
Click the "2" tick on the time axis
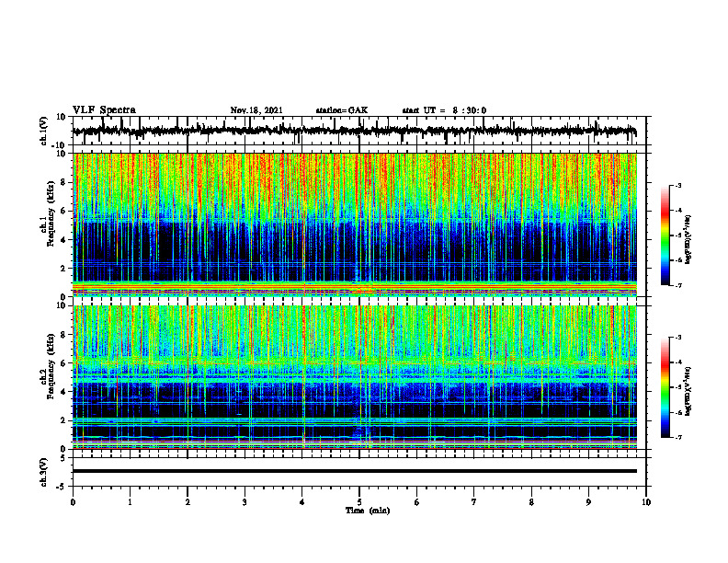[188, 502]
